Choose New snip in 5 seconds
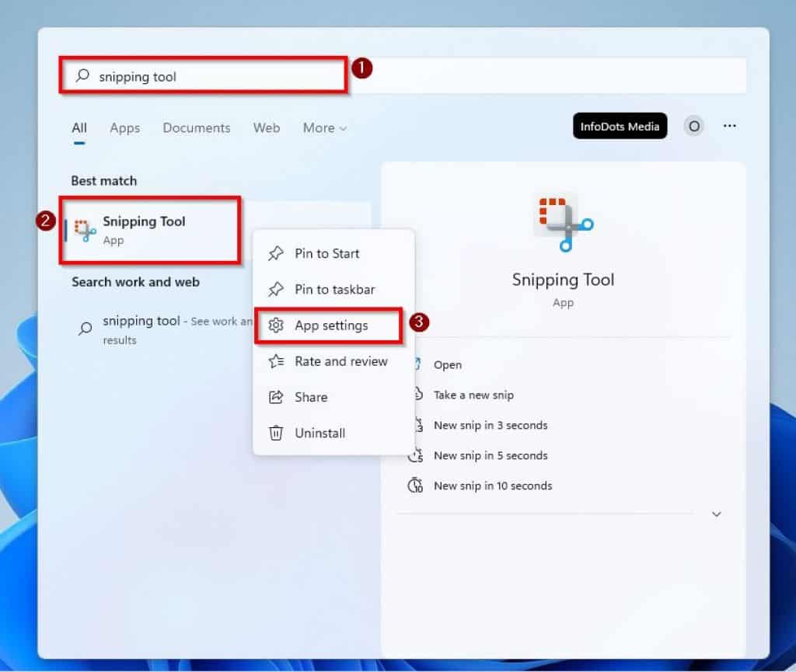796x672 pixels. coord(491,456)
